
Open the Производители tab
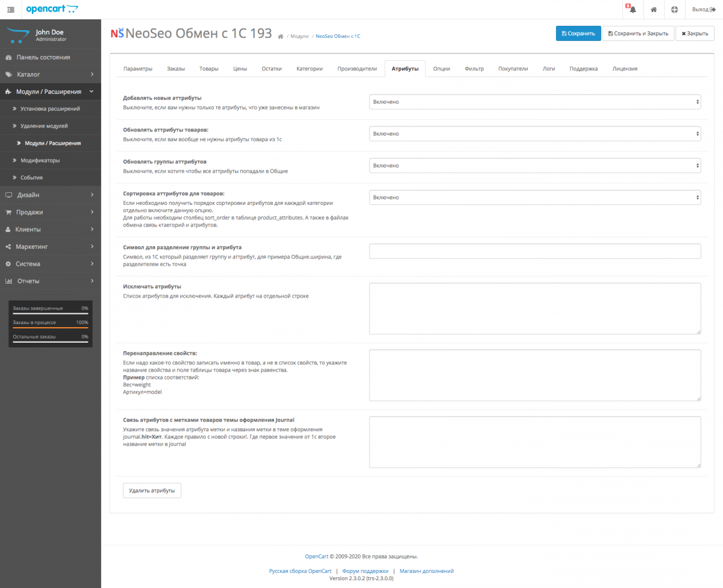pyautogui.click(x=357, y=69)
